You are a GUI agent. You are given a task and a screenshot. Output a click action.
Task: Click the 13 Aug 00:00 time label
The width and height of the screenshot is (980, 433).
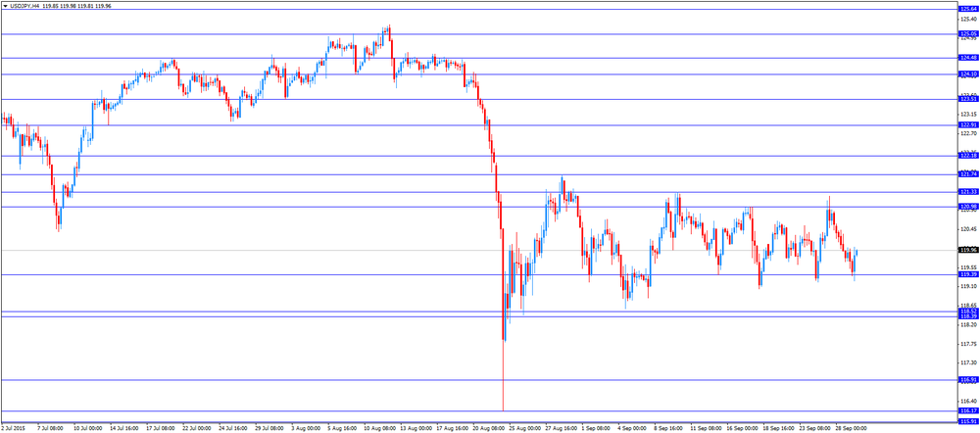coord(415,429)
